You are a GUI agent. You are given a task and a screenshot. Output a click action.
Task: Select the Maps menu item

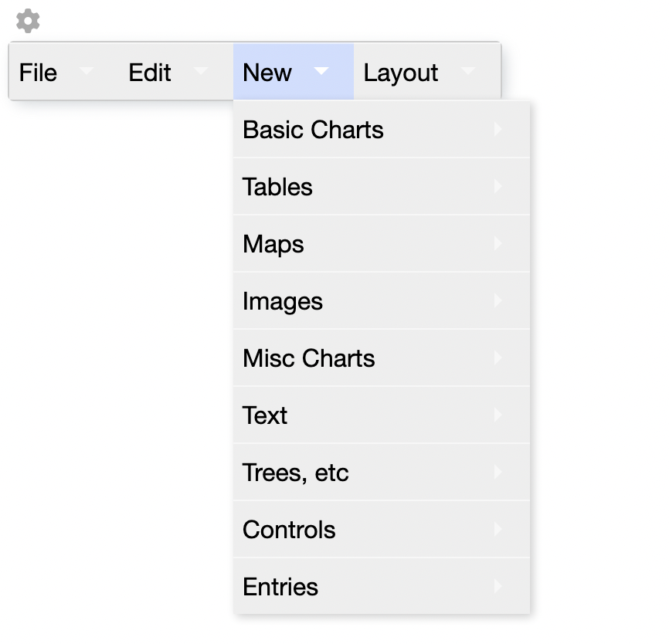click(273, 244)
